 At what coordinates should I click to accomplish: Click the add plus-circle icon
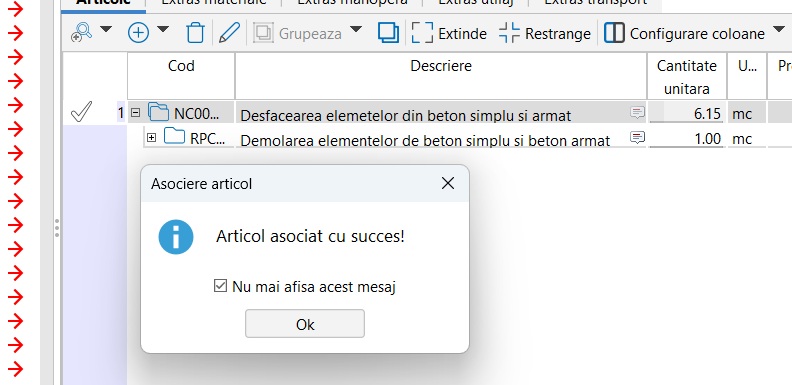click(x=138, y=33)
